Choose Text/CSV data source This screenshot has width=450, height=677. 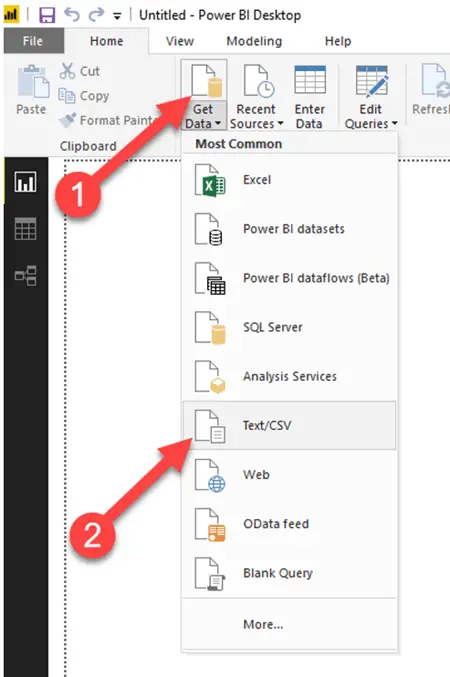pyautogui.click(x=288, y=426)
